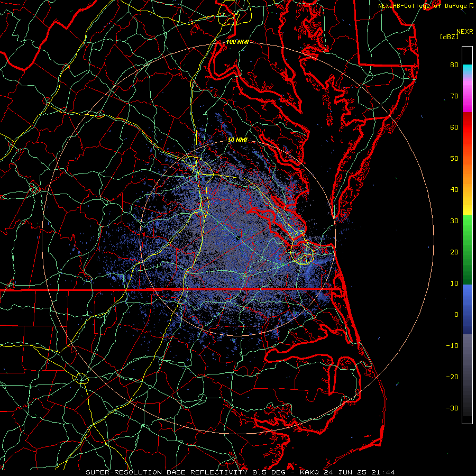Click the 30 dBZ scale value

[454, 221]
